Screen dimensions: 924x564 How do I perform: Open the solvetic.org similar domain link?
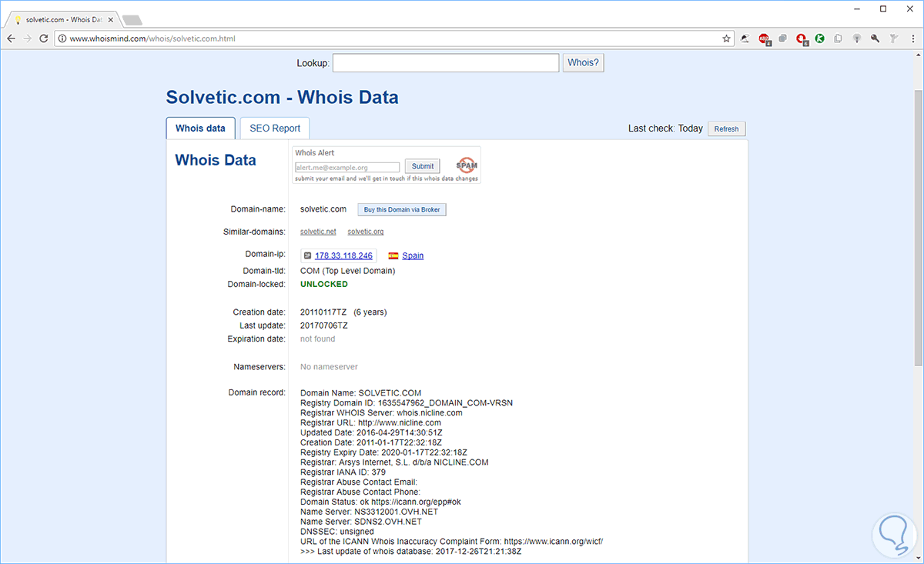click(x=366, y=232)
